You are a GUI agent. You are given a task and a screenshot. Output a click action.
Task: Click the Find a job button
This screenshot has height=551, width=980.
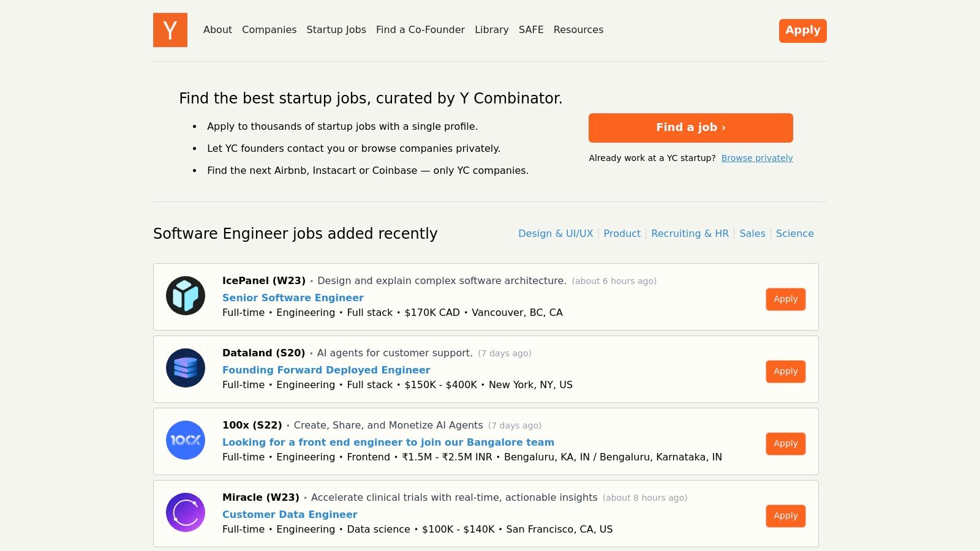(690, 127)
